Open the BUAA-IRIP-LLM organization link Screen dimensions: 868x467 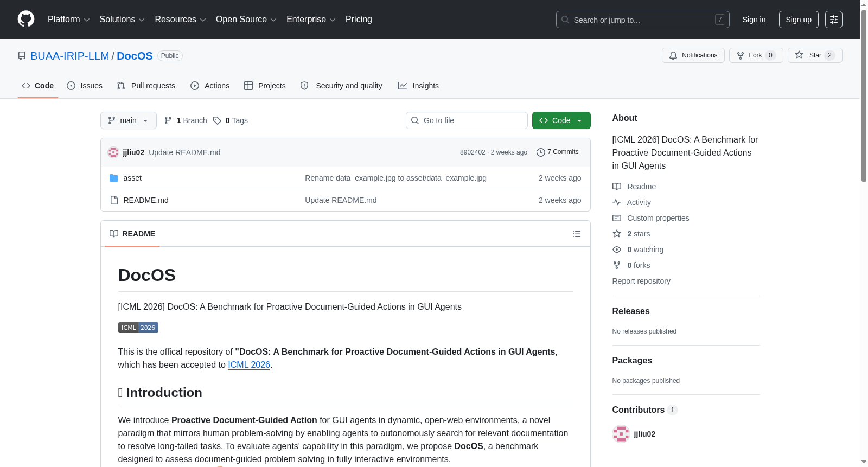[70, 56]
